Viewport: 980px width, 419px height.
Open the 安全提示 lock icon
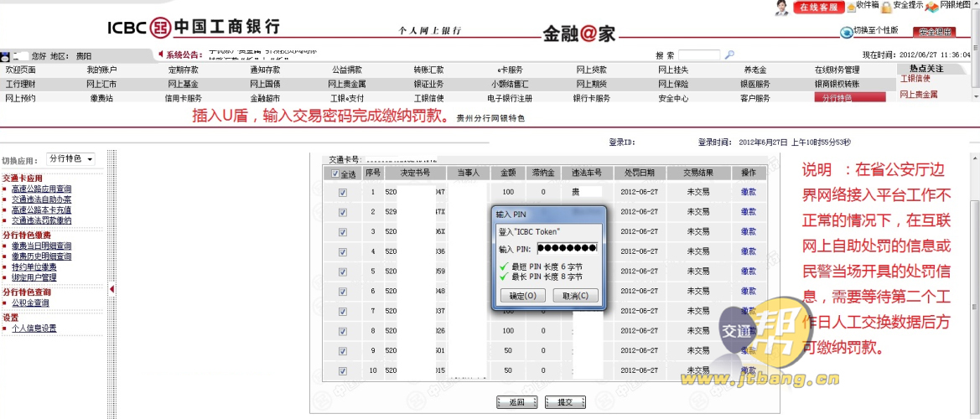click(885, 7)
